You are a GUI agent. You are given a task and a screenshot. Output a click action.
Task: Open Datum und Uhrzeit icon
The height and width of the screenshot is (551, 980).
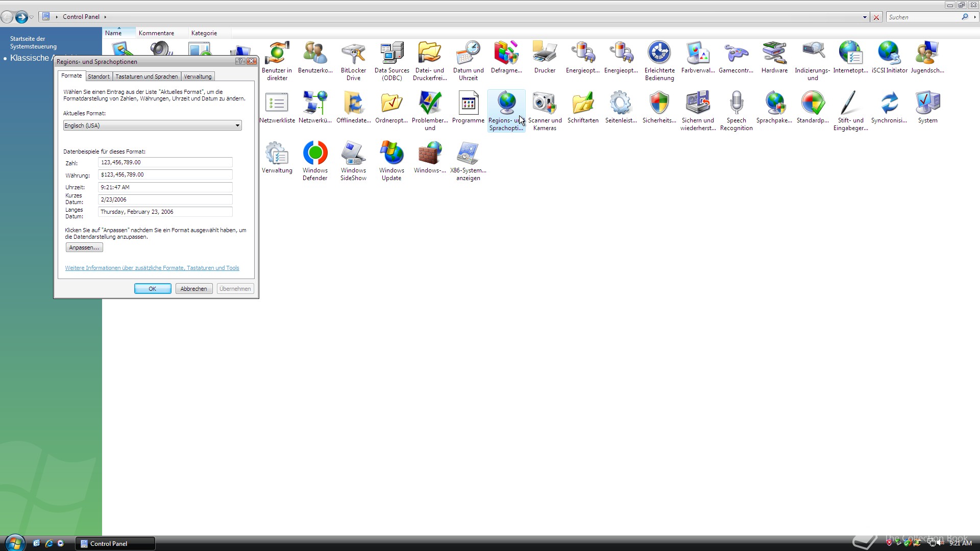click(x=468, y=61)
